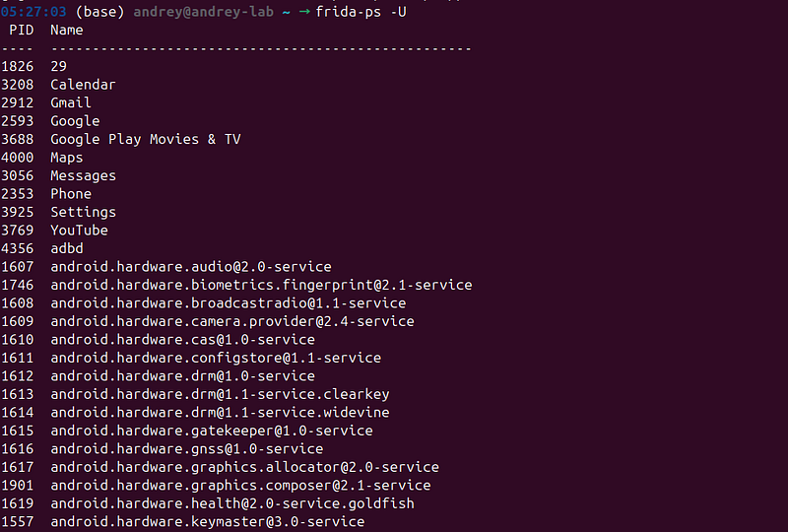Select the Settings process name
788x532 pixels.
coord(83,212)
